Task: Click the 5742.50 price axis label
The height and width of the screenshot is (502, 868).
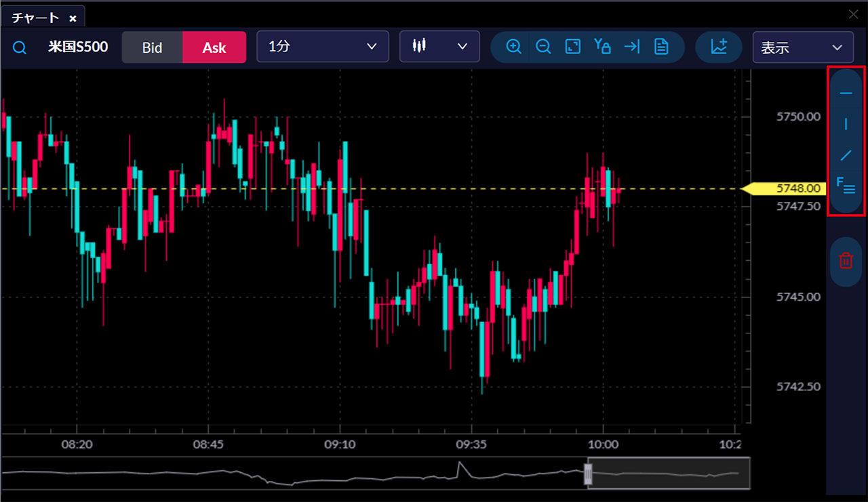Action: 798,386
